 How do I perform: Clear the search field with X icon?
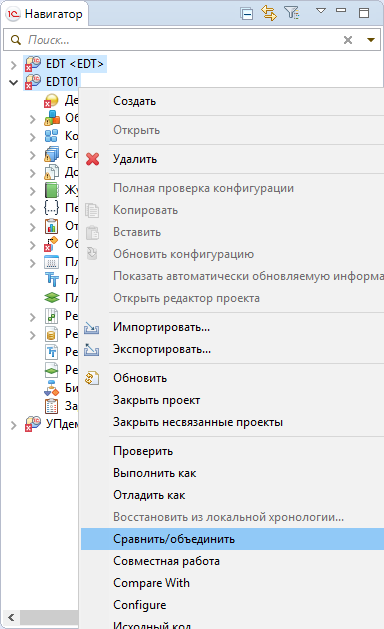coord(348,40)
